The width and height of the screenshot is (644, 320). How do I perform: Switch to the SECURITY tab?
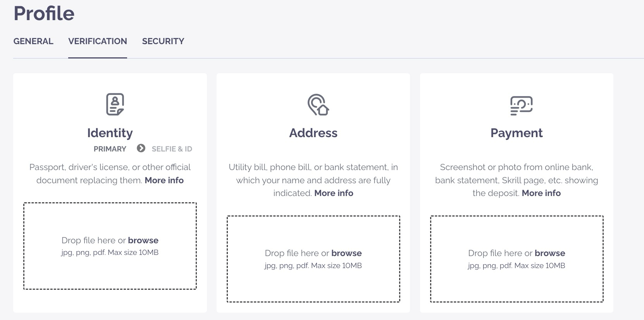[163, 41]
